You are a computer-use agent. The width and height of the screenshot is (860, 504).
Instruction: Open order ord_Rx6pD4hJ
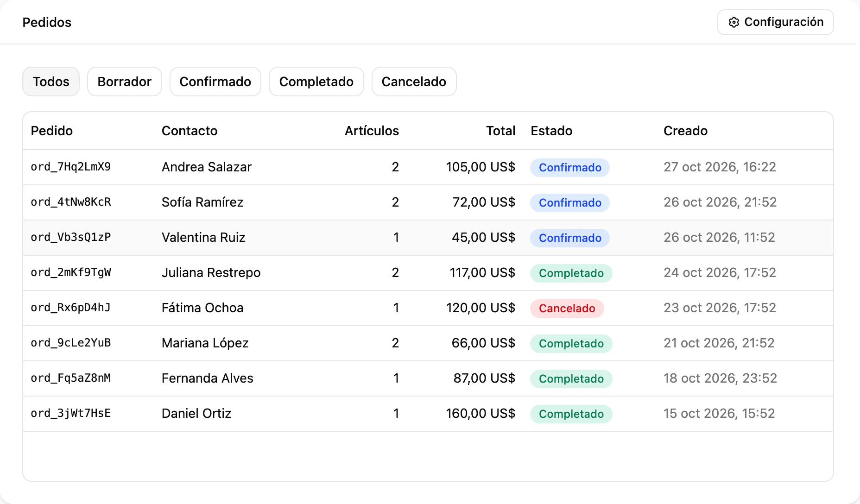(x=71, y=308)
